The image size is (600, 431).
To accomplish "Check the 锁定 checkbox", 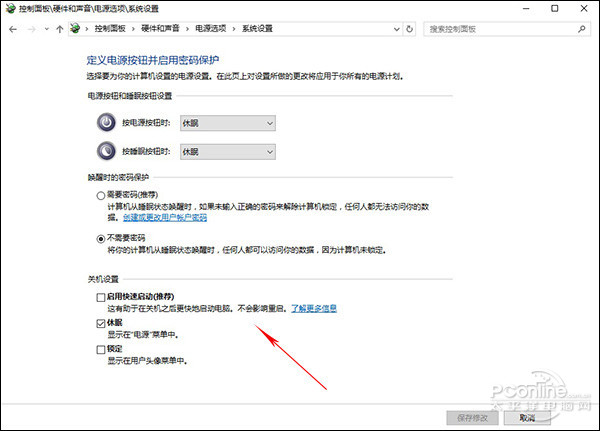I will tap(101, 349).
